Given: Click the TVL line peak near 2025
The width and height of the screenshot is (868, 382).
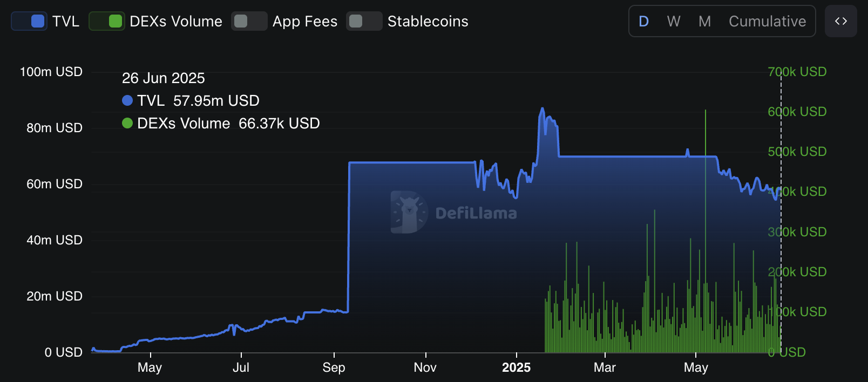Looking at the screenshot, I should click(x=542, y=108).
